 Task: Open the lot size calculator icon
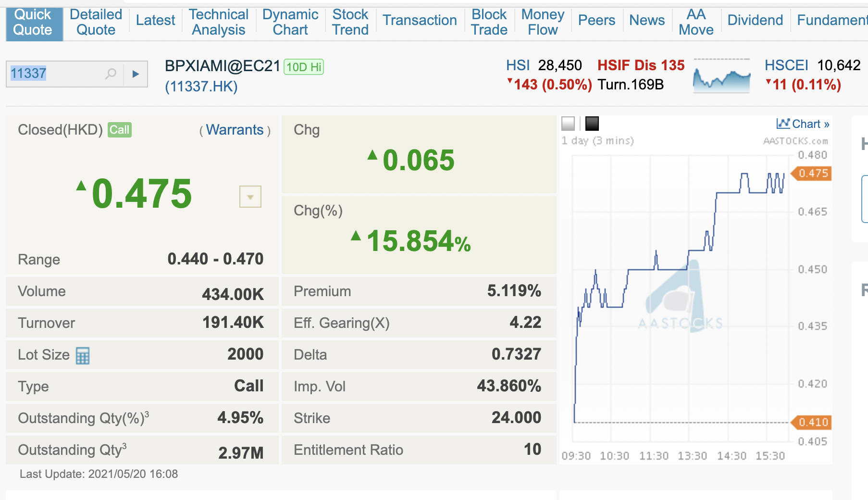83,356
